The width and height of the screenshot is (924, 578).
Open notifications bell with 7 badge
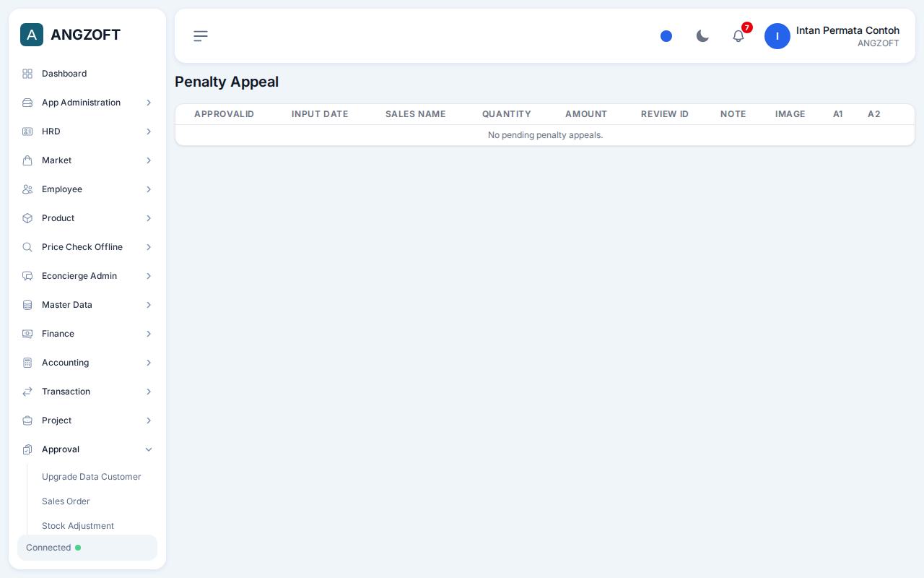pyautogui.click(x=738, y=36)
